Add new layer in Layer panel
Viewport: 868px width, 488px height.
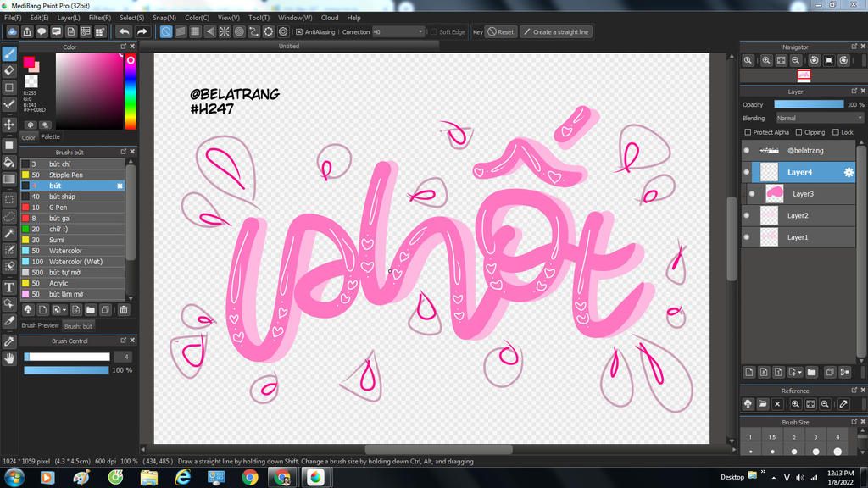tap(749, 373)
